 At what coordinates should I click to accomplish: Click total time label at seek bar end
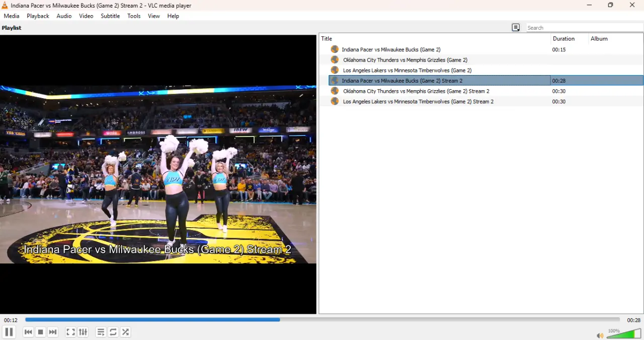point(633,320)
